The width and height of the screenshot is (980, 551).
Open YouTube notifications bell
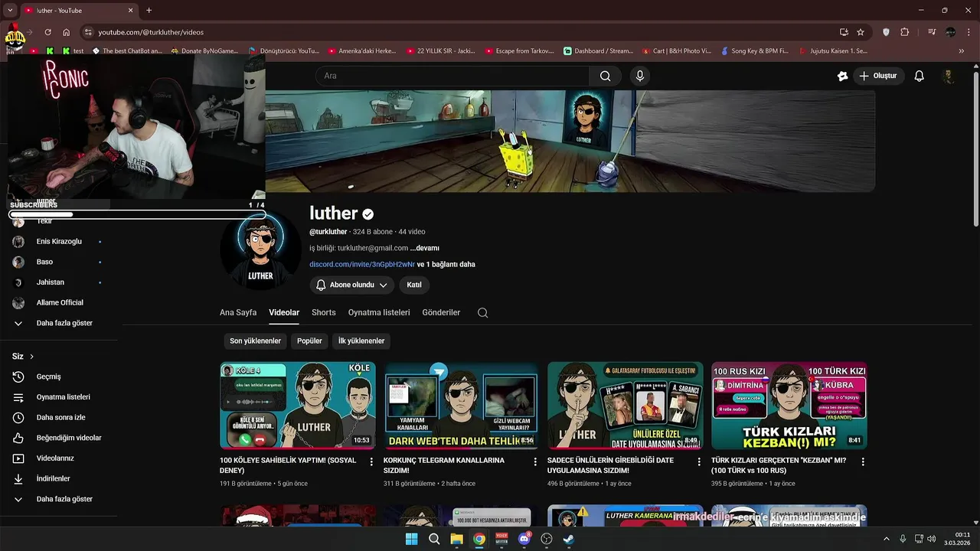point(920,76)
